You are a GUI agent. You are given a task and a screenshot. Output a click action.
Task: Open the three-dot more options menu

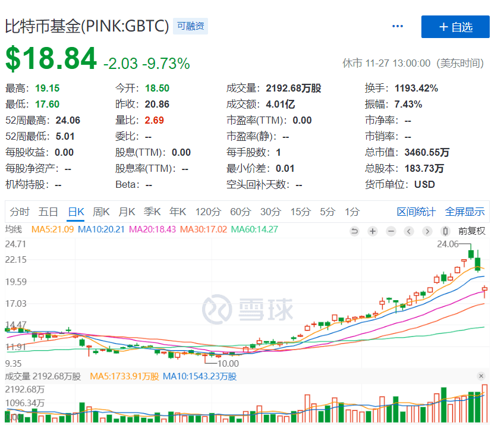398,26
